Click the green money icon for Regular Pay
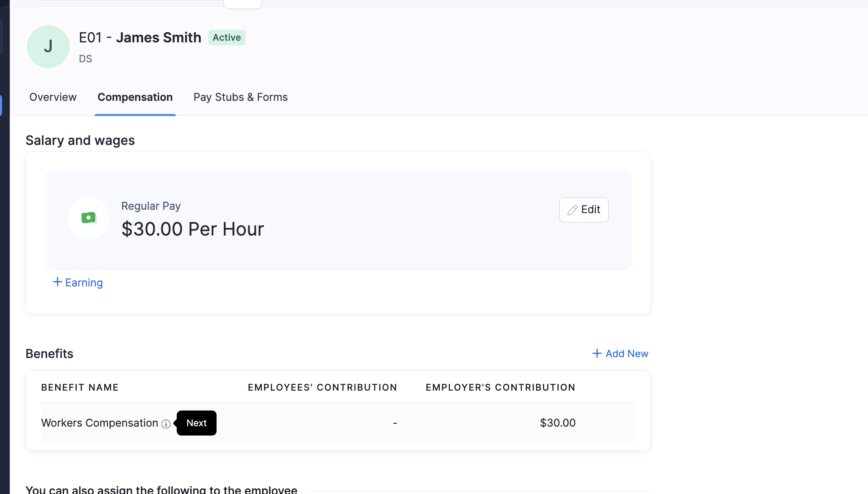Screen dimensions: 868x494 (89, 218)
